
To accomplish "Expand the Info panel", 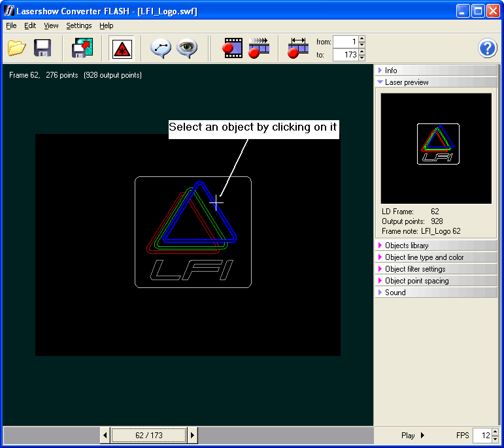I will click(436, 71).
